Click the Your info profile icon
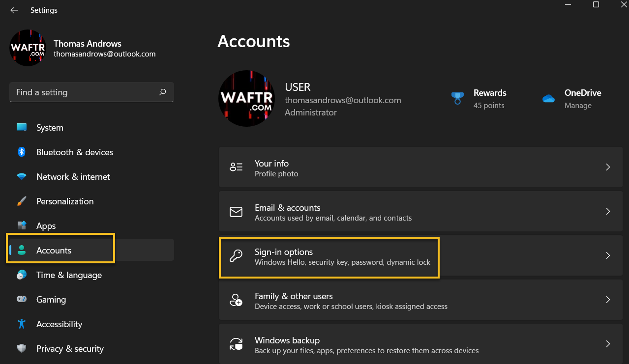The width and height of the screenshot is (629, 364). coord(236,167)
